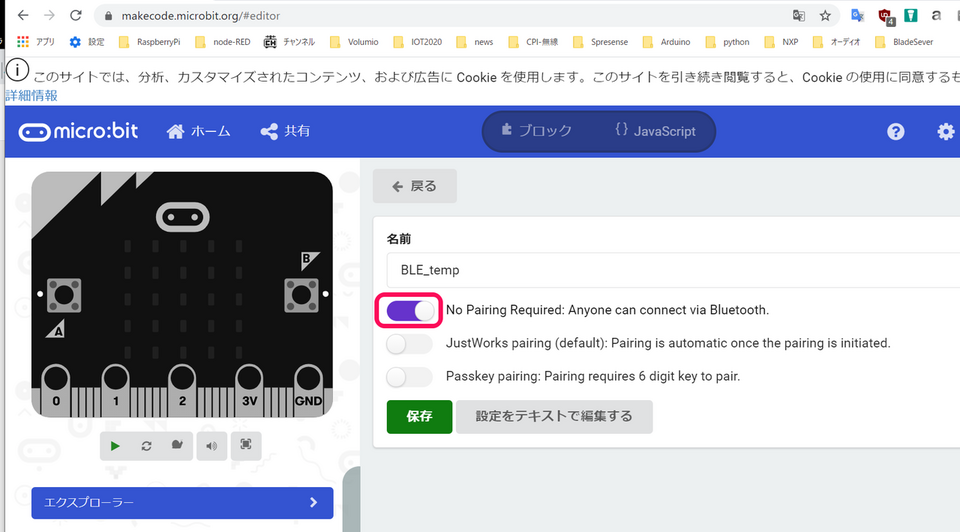Viewport: 960px width, 532px height.
Task: Click the project name field BLE_temp
Action: pyautogui.click(x=670, y=270)
